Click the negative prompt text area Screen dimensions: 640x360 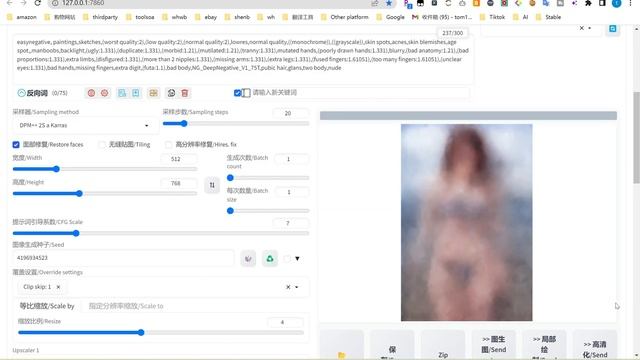coord(243,59)
